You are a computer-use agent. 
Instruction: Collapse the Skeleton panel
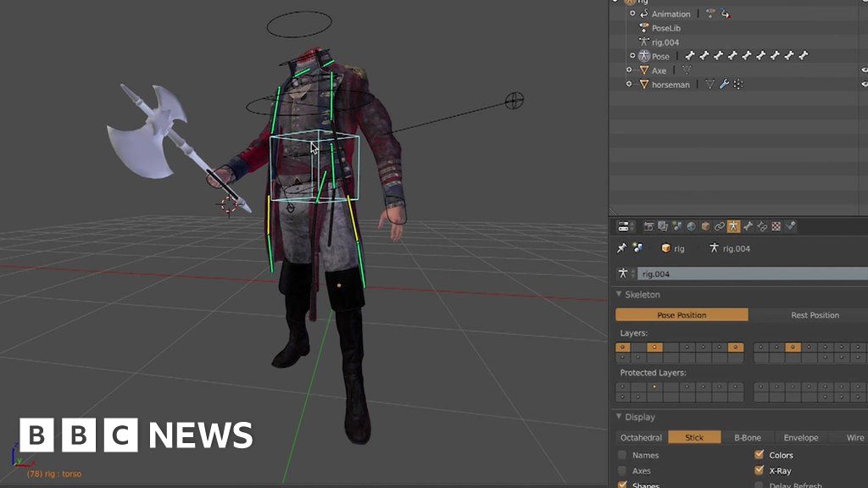point(619,295)
